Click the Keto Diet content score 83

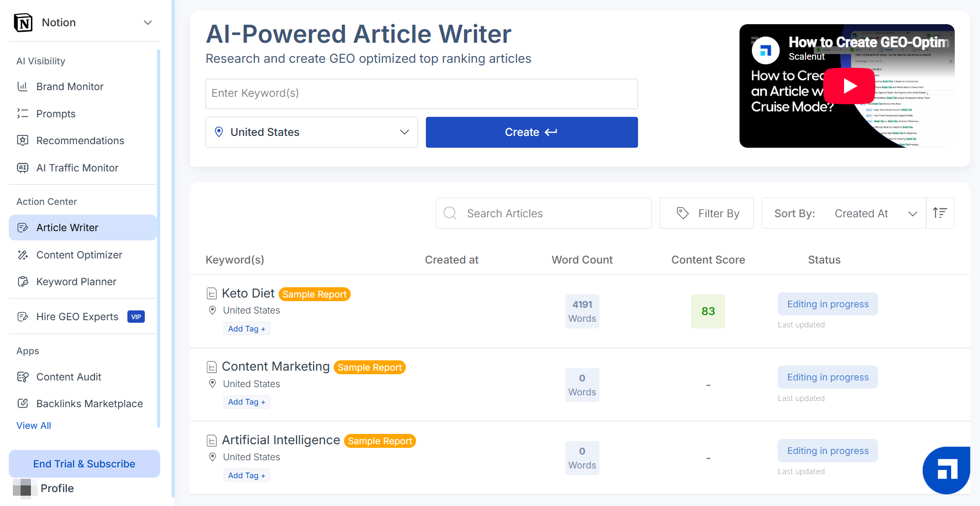pos(708,311)
